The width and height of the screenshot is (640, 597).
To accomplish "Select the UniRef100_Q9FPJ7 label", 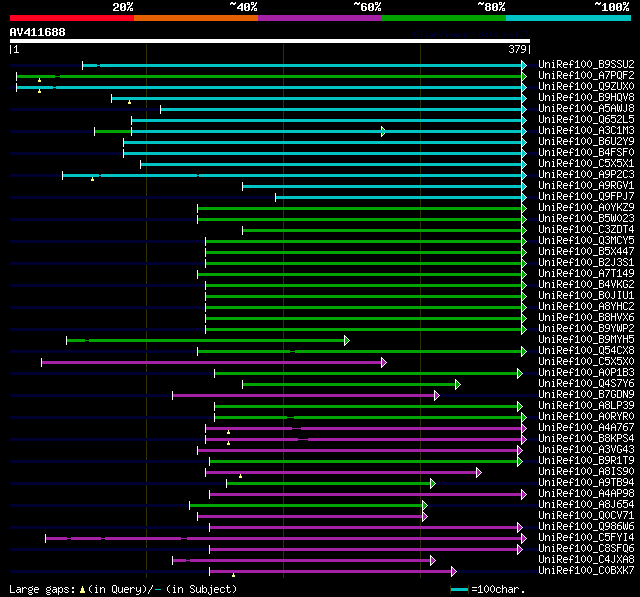I will 586,197.
